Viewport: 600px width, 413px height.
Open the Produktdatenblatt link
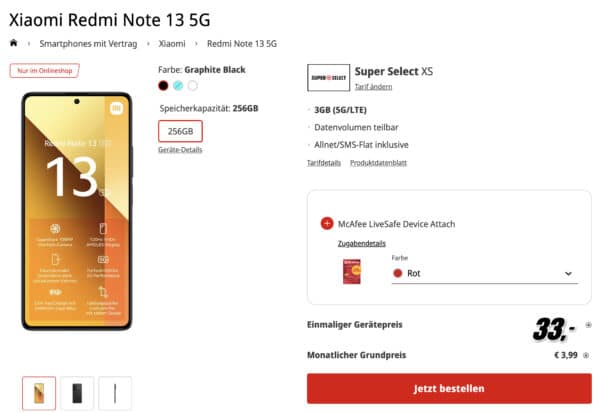click(378, 163)
